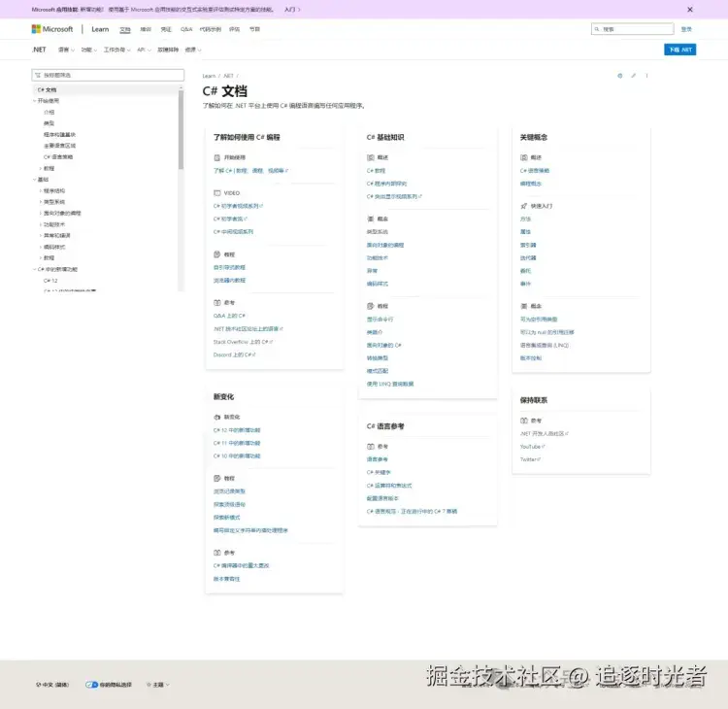Open the Q&A top navigation item
The image size is (728, 709).
point(186,29)
